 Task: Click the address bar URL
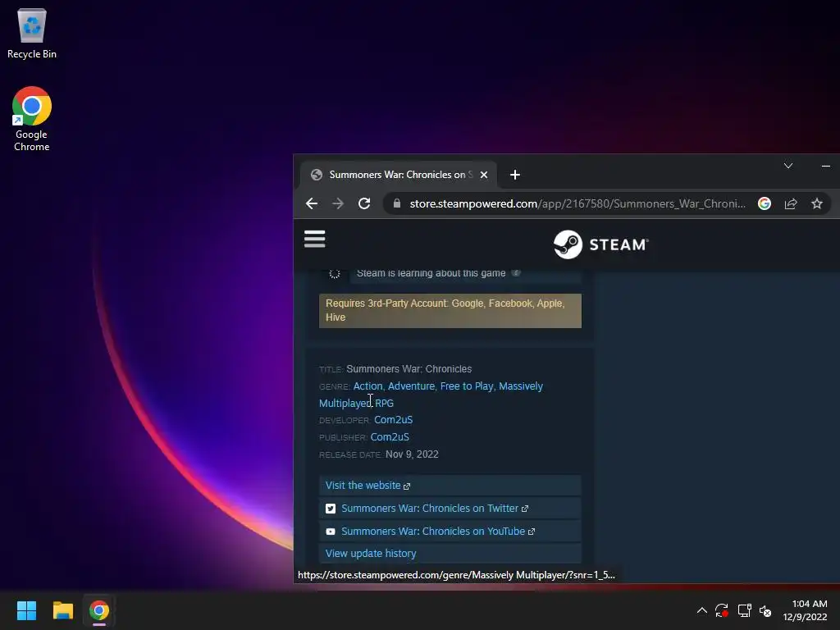(577, 203)
